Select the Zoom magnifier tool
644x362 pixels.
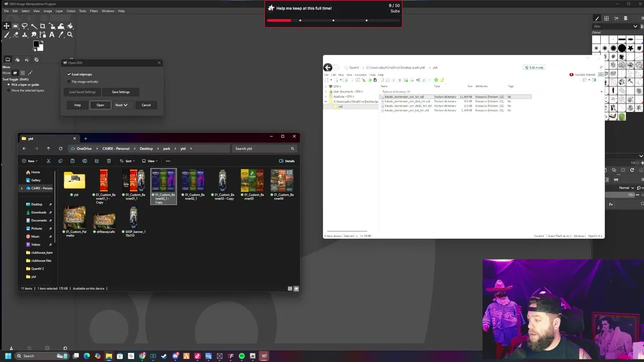(x=70, y=35)
